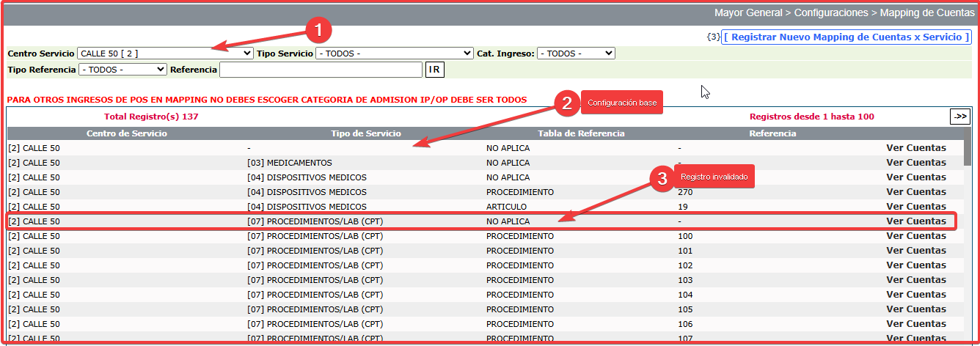Open the Centro Servicio dropdown

165,54
